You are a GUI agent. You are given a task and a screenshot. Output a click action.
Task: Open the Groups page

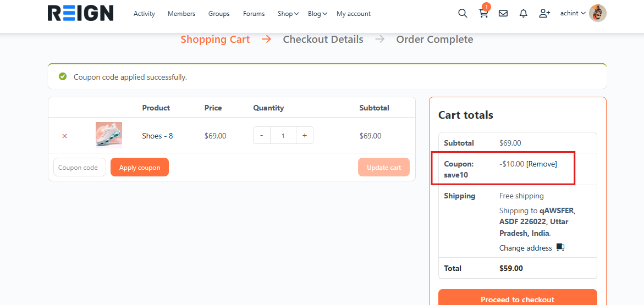[219, 14]
